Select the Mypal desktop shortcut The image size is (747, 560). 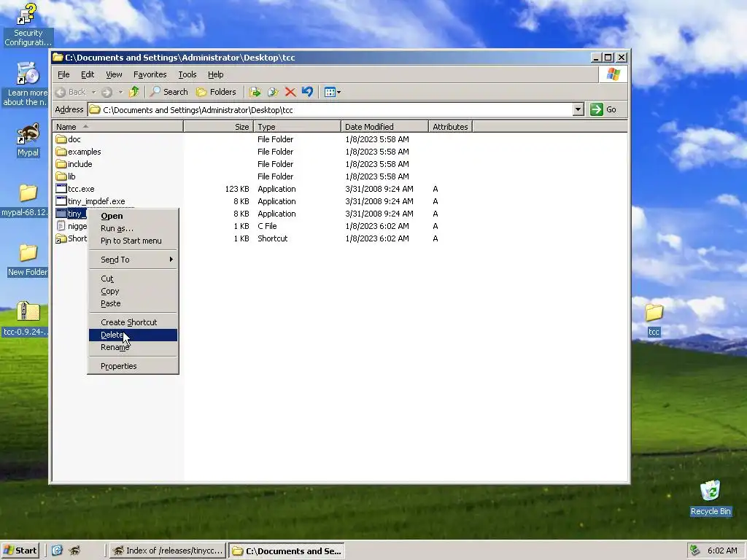(x=28, y=139)
